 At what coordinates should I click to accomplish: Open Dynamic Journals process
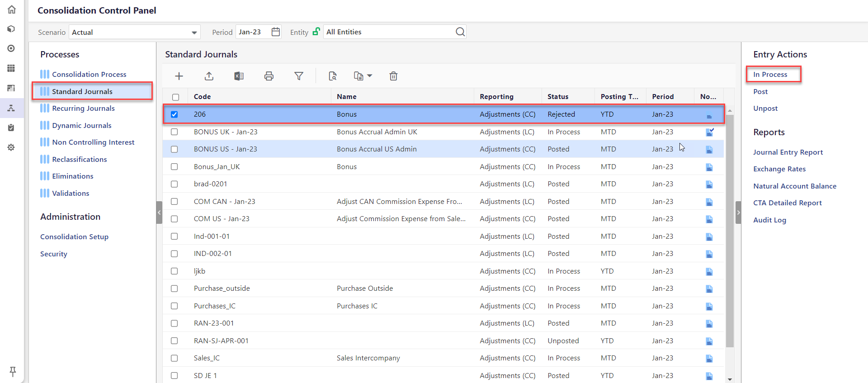click(x=81, y=125)
